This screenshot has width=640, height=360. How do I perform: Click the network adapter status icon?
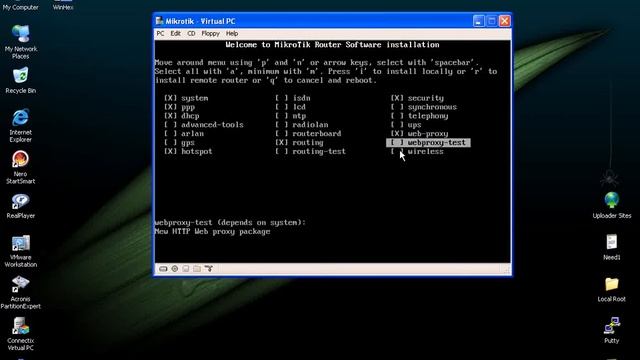pyautogui.click(x=209, y=269)
